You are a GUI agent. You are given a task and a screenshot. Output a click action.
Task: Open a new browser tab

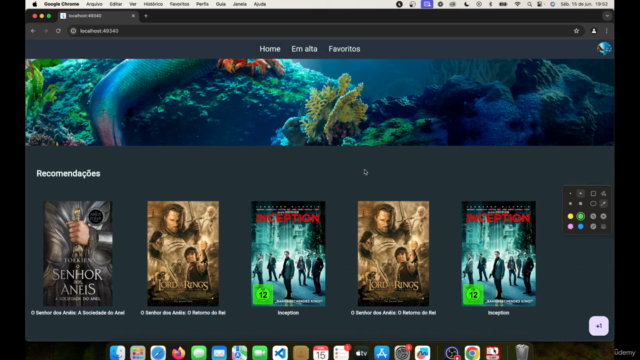(146, 16)
